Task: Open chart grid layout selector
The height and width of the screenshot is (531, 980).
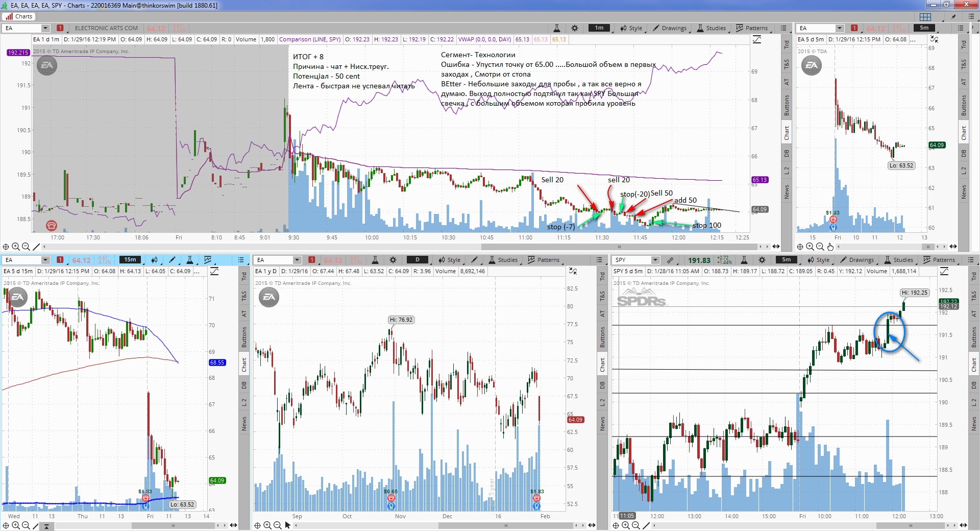Action: 925,16
